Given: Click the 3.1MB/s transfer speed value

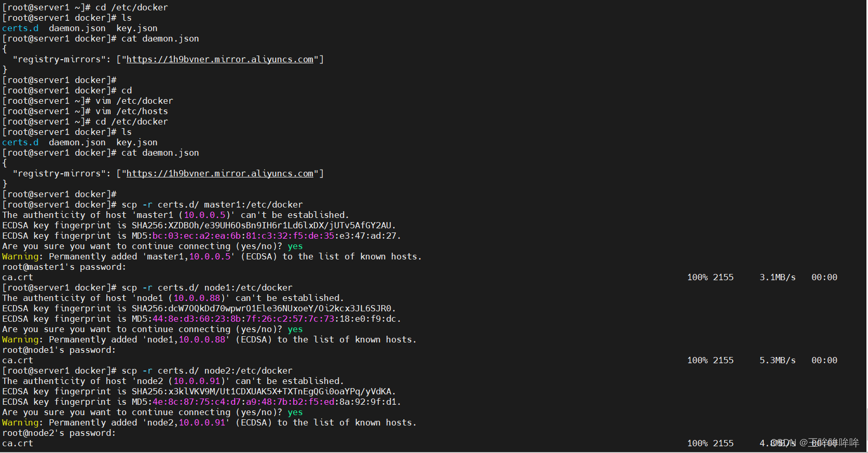Looking at the screenshot, I should [x=778, y=278].
